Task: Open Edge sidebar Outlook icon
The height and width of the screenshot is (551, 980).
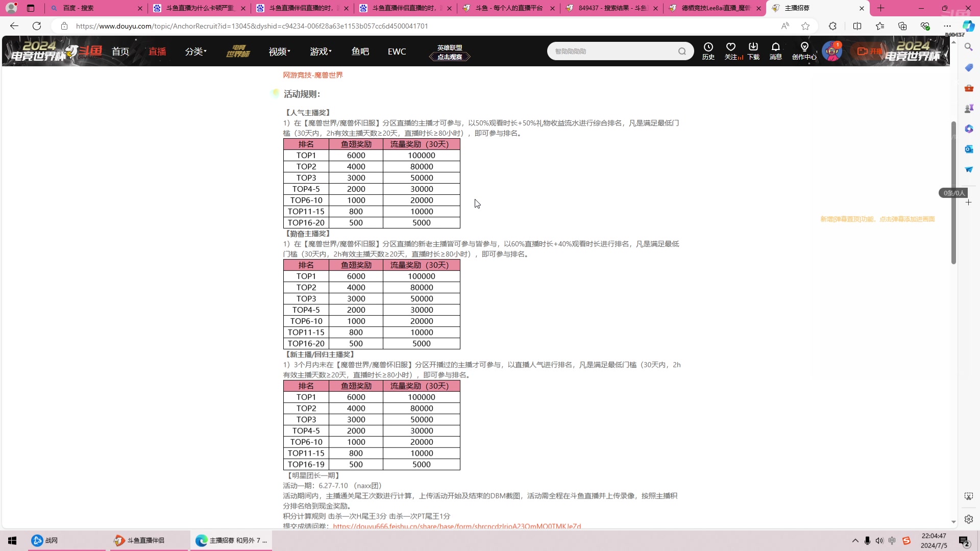Action: [968, 149]
